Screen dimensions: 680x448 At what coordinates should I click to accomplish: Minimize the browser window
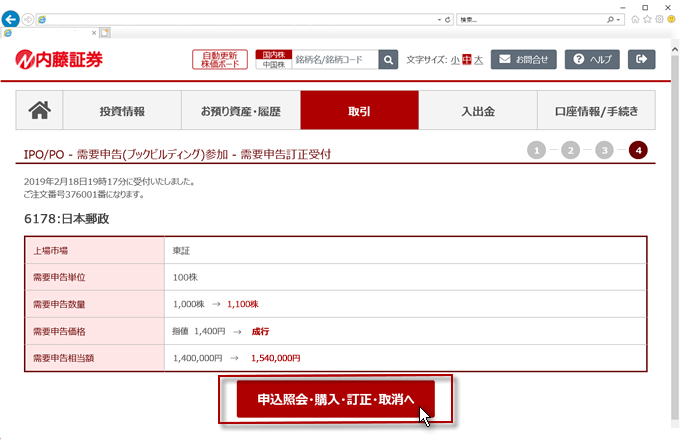[623, 7]
